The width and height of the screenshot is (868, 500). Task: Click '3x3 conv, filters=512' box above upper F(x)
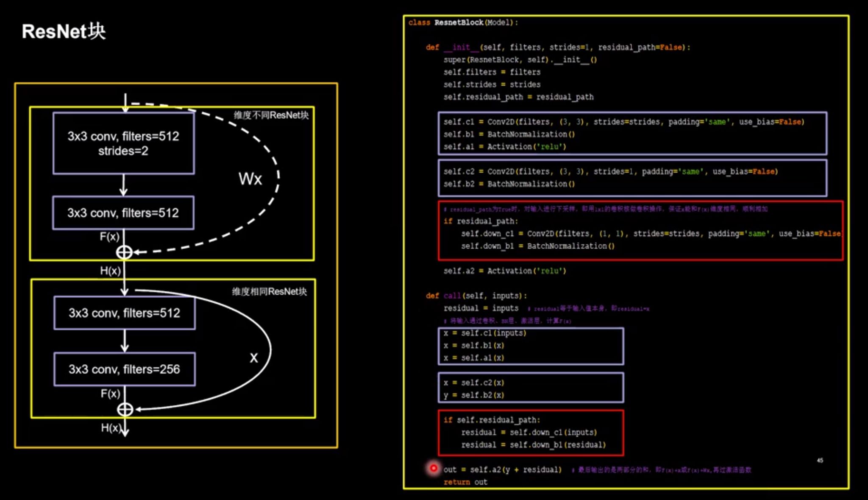click(x=123, y=213)
